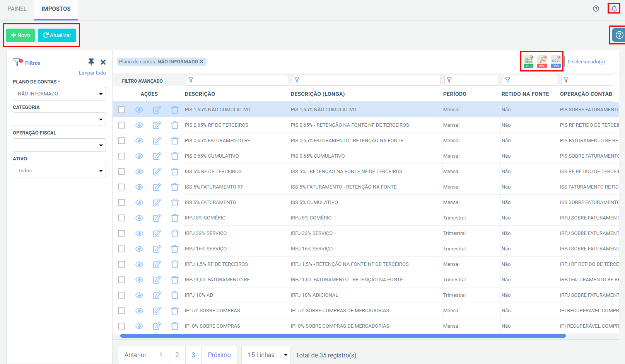Delete IRPJ 10% AD row
Viewport: 625px width, 364px height.
[175, 295]
